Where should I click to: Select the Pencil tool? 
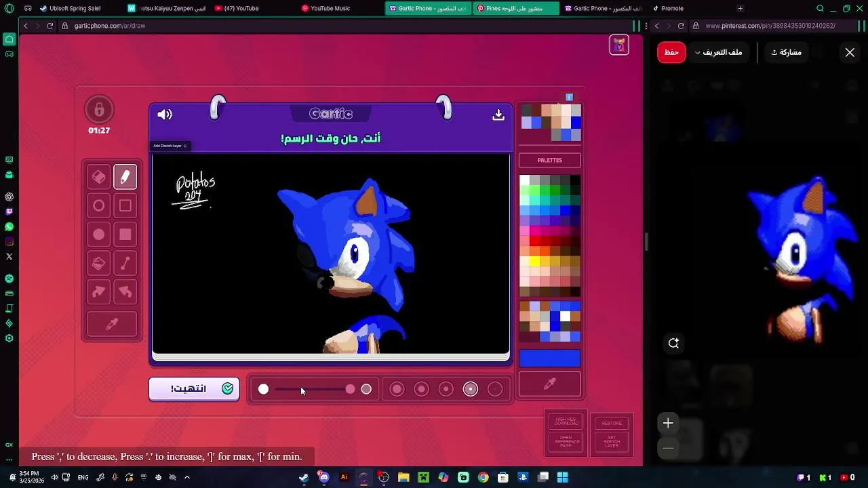click(125, 177)
